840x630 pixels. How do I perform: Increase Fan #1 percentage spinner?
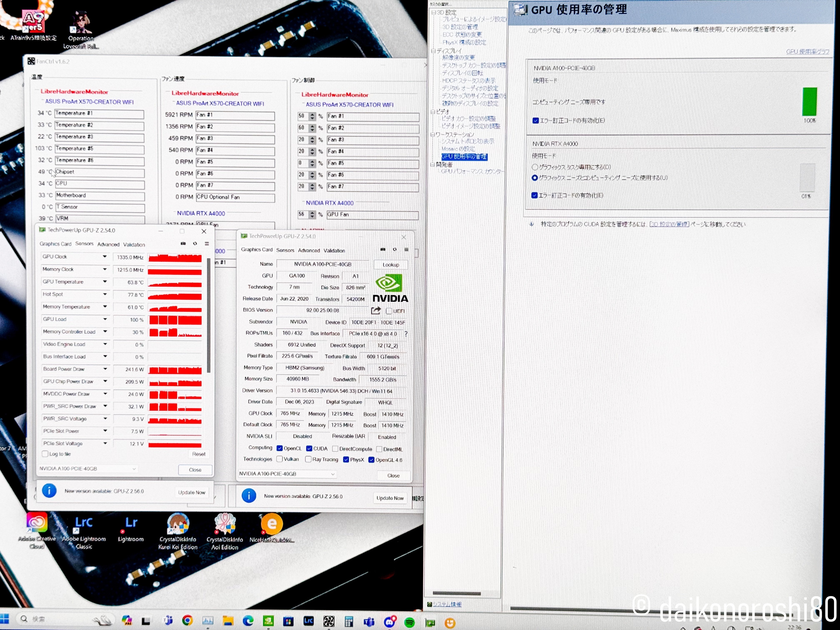point(312,114)
